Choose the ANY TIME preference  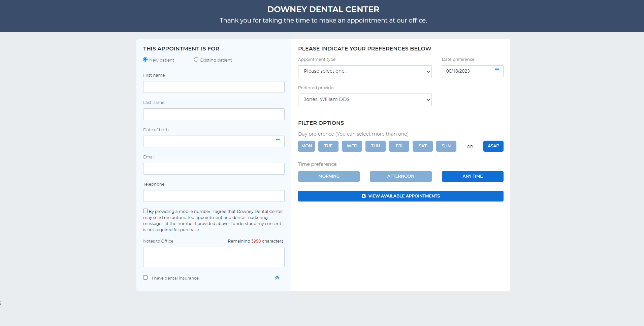(x=473, y=176)
